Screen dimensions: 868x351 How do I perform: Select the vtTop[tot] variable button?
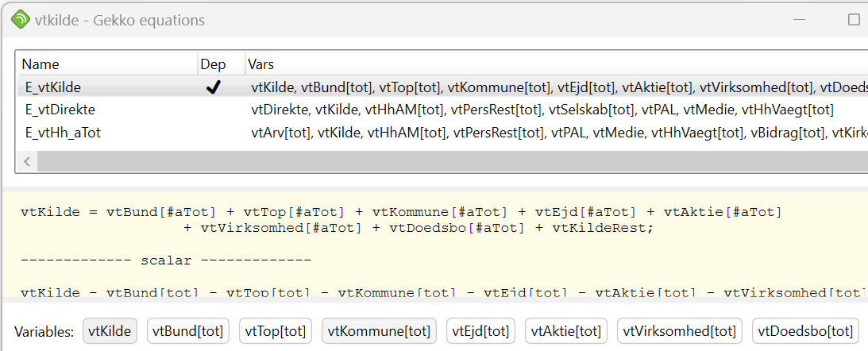click(x=276, y=330)
